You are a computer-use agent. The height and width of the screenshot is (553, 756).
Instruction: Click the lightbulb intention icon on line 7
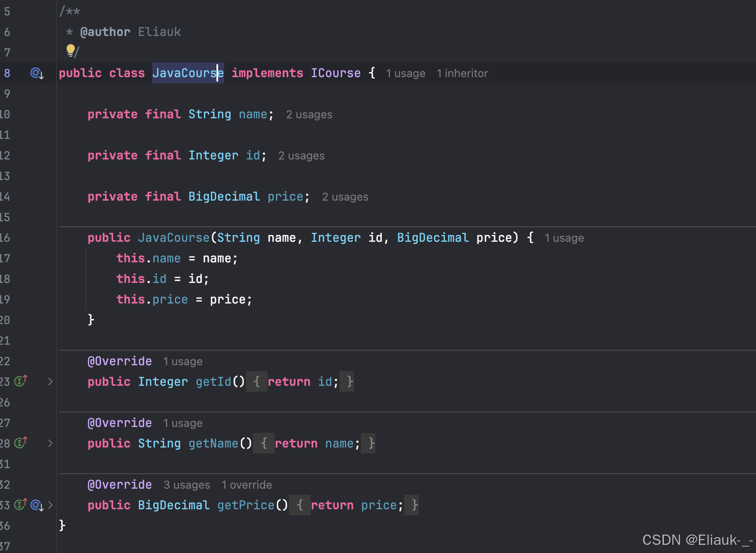tap(71, 51)
